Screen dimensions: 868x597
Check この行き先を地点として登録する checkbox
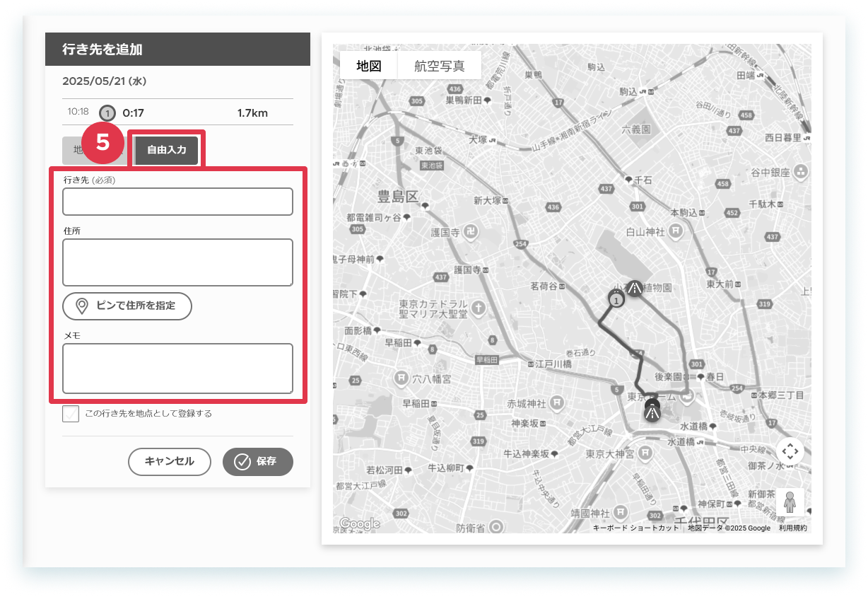[x=71, y=414]
